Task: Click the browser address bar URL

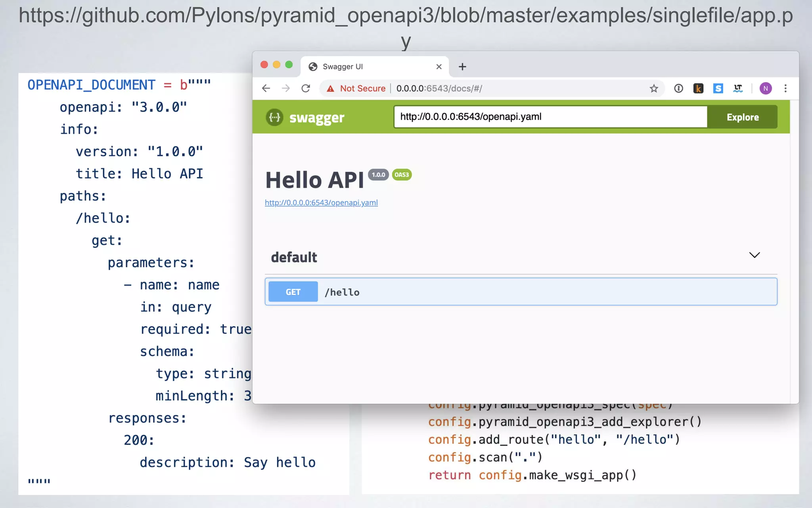Action: coord(439,89)
